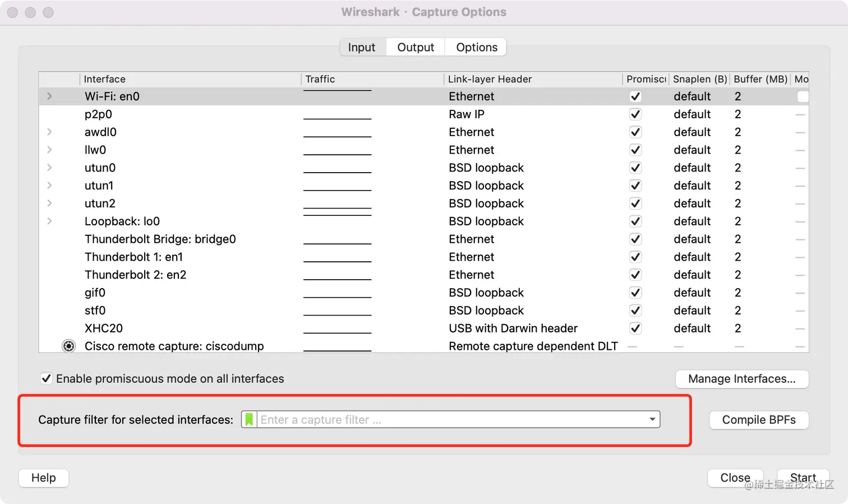The height and width of the screenshot is (504, 848).
Task: Click link-layer Raw IP cell for p2p0
Action: 467,114
